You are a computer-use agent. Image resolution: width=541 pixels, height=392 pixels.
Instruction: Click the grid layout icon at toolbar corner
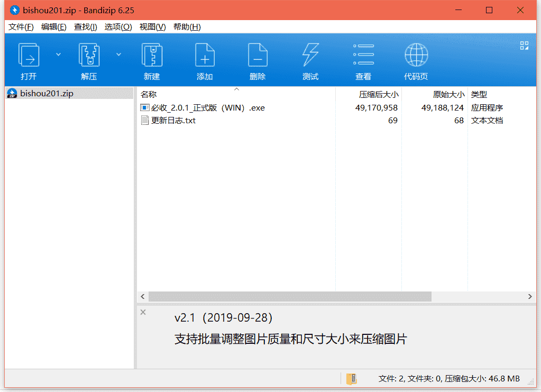pyautogui.click(x=524, y=45)
